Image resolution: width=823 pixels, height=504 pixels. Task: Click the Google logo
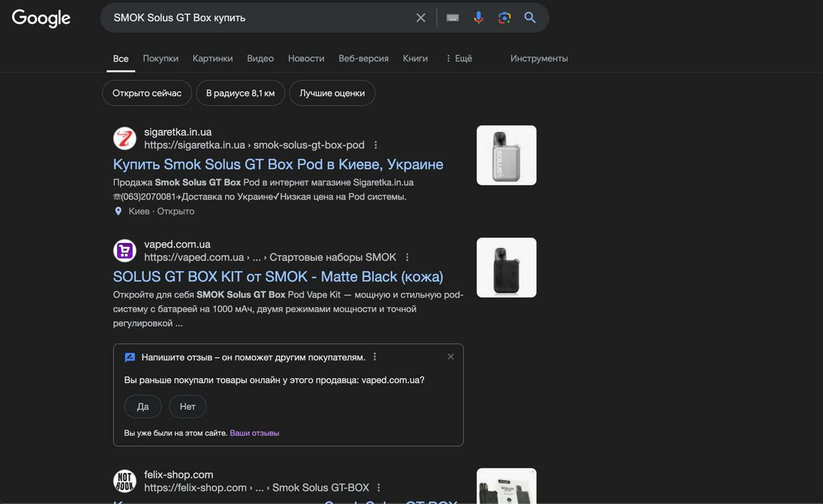(41, 19)
